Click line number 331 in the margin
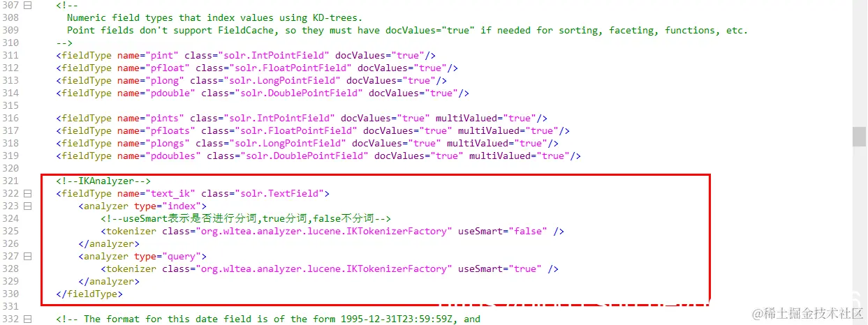 coord(10,306)
